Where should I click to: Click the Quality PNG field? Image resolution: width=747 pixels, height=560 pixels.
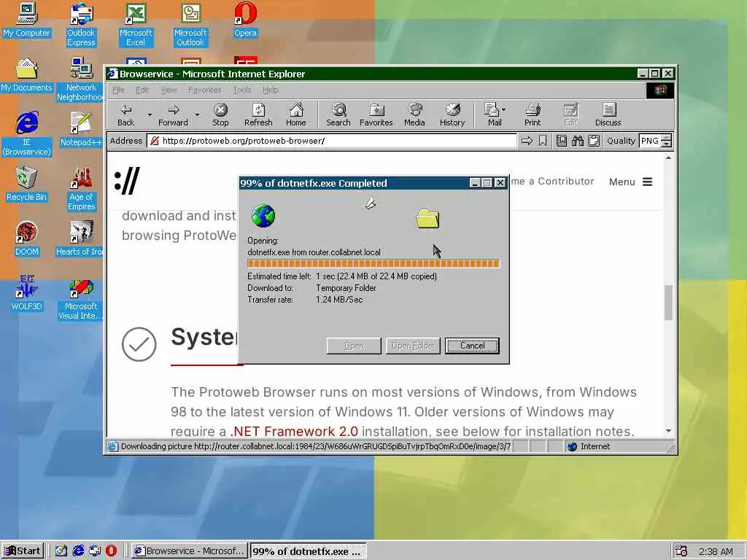click(650, 141)
